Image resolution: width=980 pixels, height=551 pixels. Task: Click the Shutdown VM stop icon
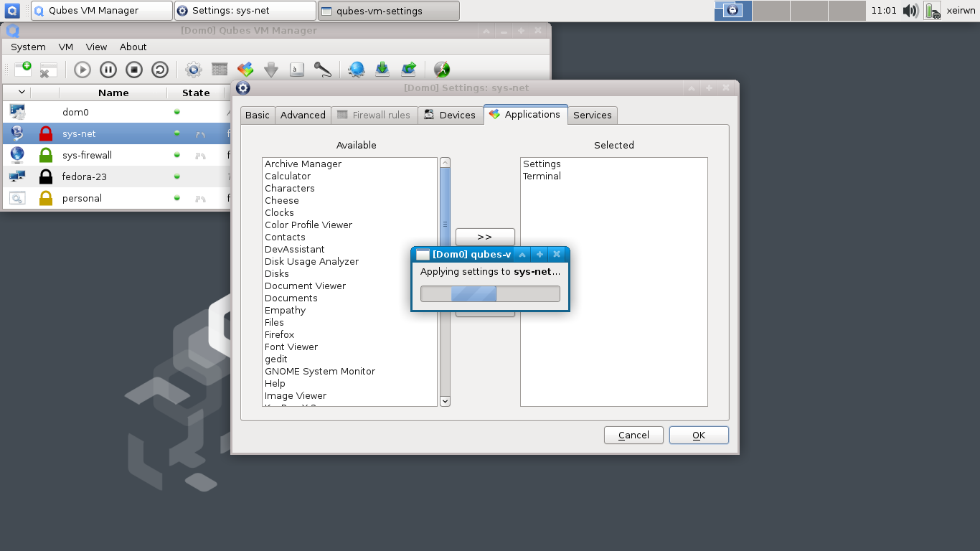[134, 70]
